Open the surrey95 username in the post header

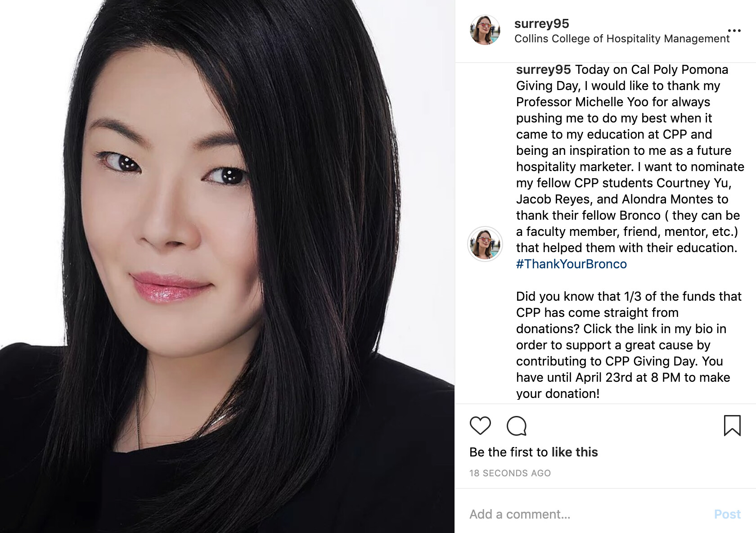click(x=542, y=23)
